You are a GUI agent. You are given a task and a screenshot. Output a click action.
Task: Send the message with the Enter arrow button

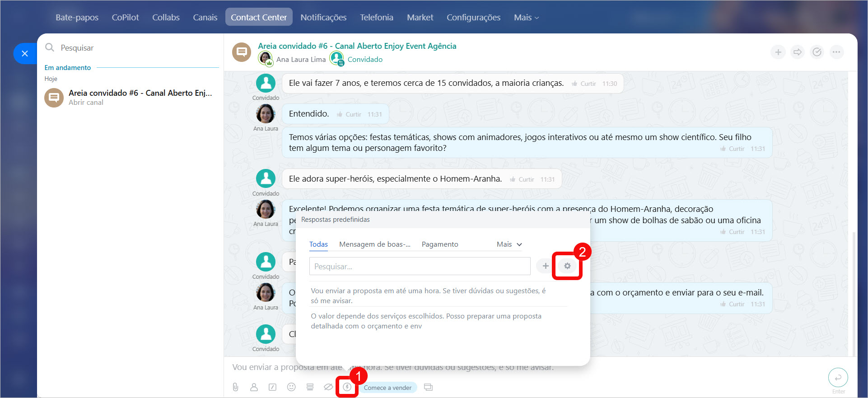pos(838,378)
